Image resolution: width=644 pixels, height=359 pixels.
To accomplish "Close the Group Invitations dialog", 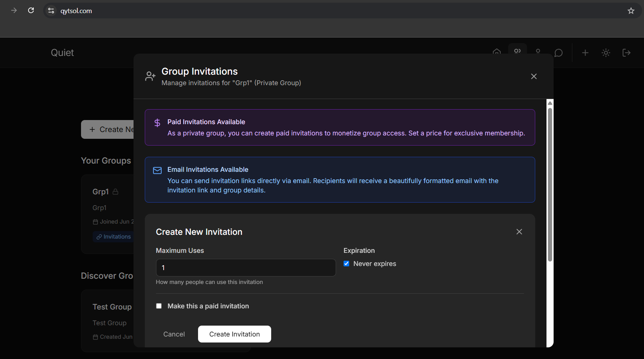I will coord(534,77).
